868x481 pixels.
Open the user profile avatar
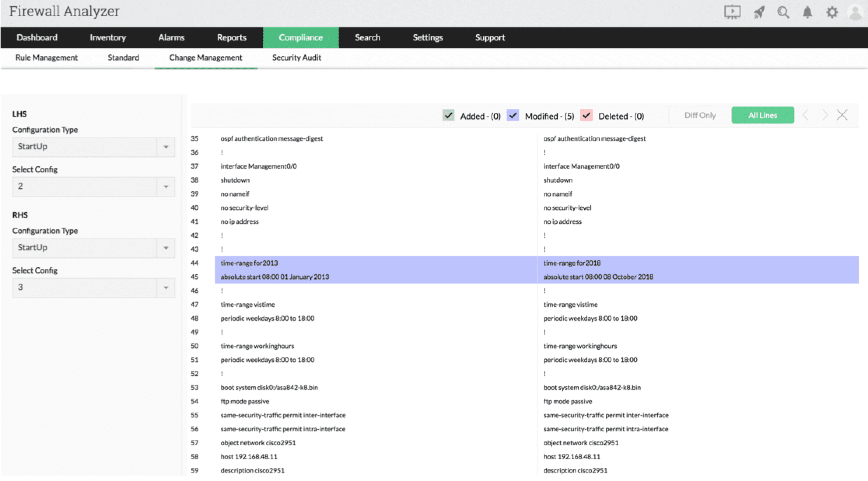tap(855, 12)
